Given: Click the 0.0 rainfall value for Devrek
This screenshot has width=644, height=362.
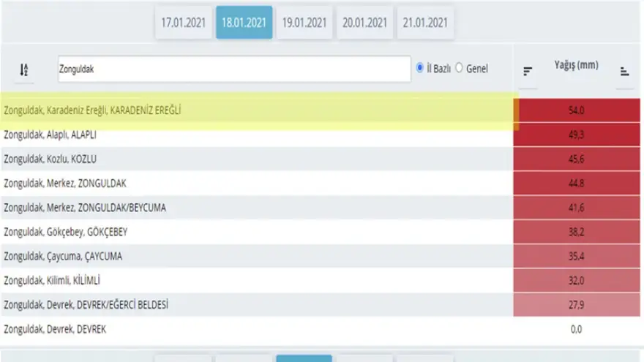Looking at the screenshot, I should [577, 329].
